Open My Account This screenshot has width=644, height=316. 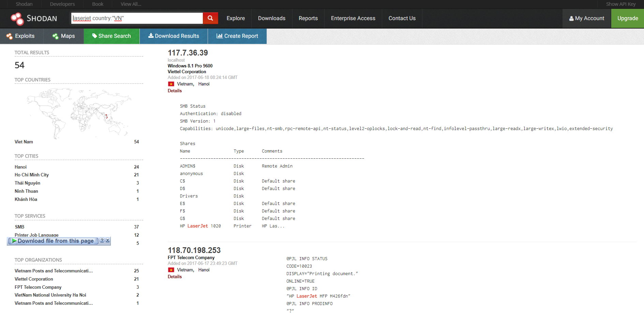tap(587, 18)
